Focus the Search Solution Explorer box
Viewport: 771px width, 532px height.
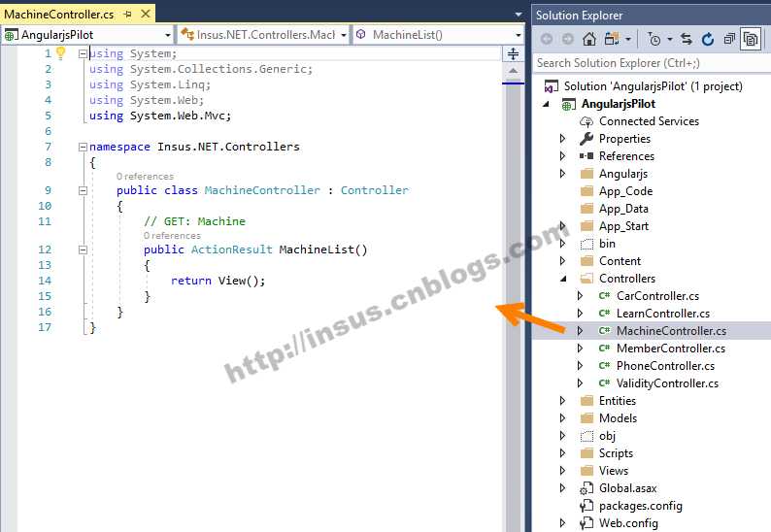pos(652,63)
